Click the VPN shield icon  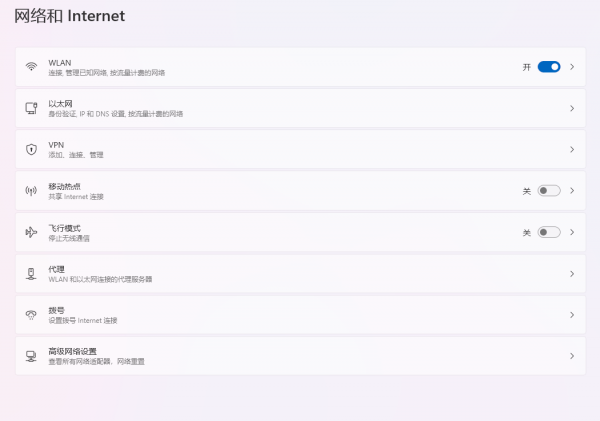(31, 149)
